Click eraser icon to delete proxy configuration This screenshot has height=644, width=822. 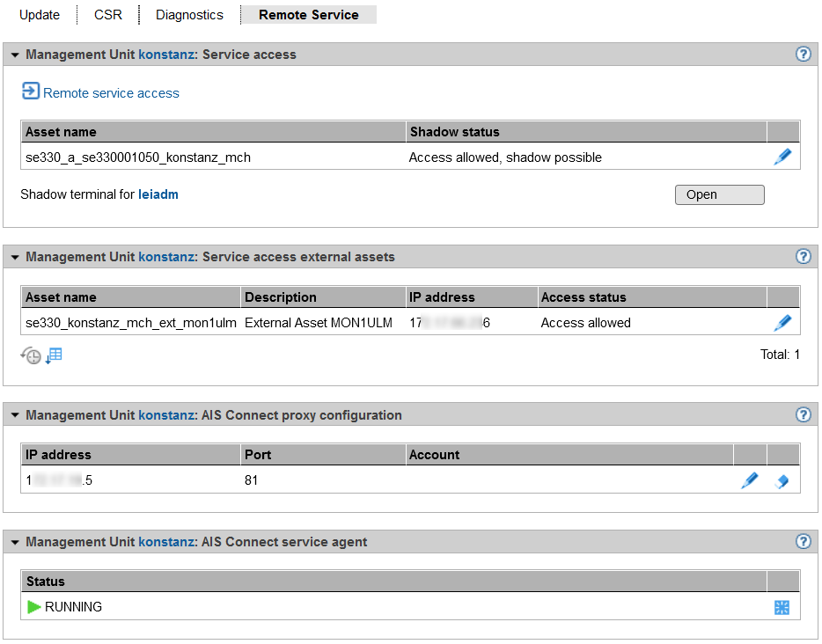click(x=782, y=481)
